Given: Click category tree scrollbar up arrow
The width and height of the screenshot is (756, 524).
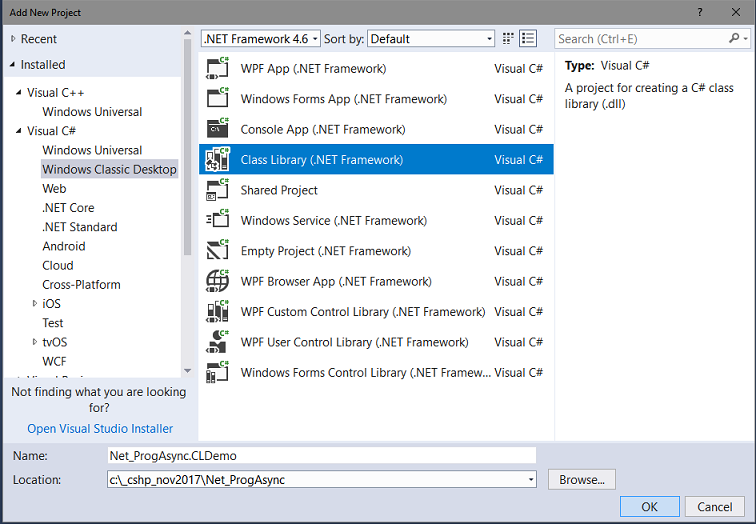Looking at the screenshot, I should tap(188, 33).
